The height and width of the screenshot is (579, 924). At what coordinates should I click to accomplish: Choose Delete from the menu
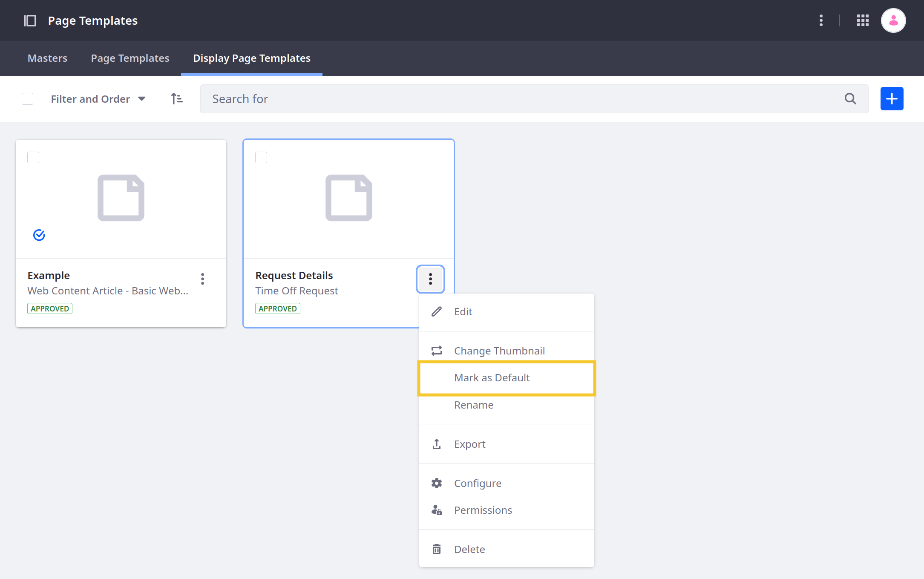coord(507,549)
